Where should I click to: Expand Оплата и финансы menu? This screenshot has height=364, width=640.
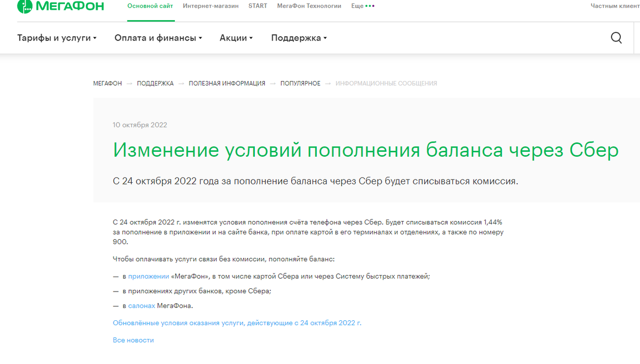pyautogui.click(x=158, y=38)
